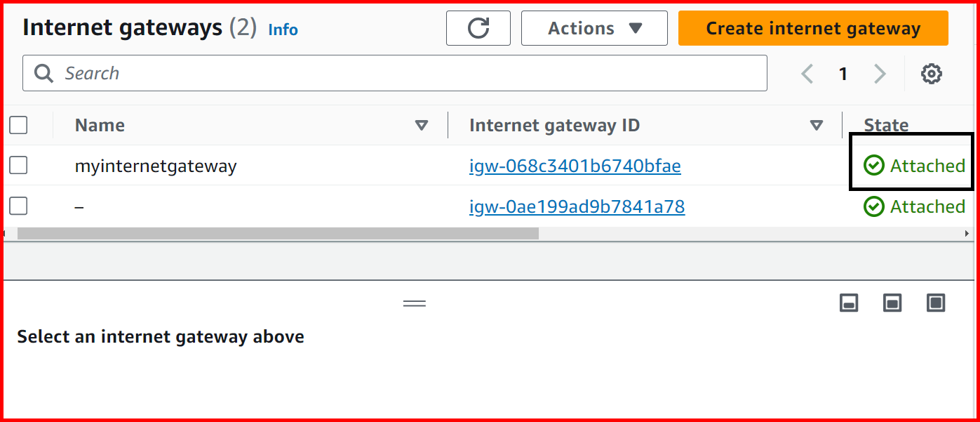This screenshot has height=422, width=980.
Task: Select the collapsed bottom panel layout icon
Action: 849,303
